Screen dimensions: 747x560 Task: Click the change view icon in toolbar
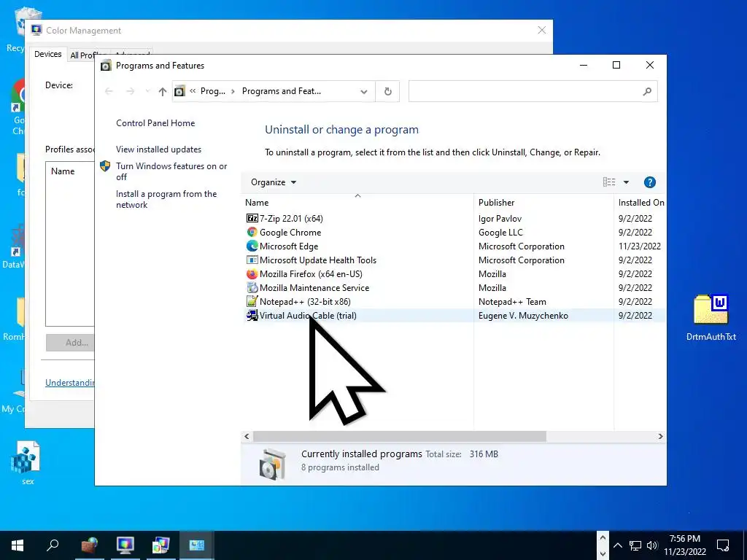[x=609, y=182]
